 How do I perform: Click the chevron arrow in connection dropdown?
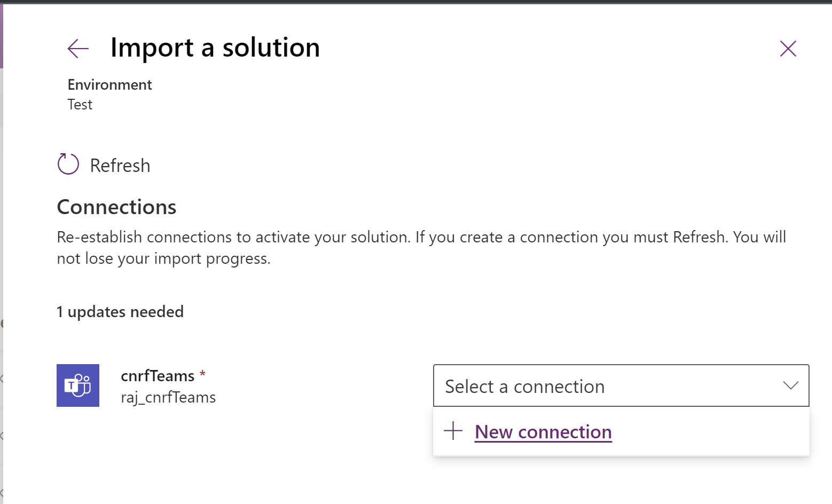tap(790, 385)
